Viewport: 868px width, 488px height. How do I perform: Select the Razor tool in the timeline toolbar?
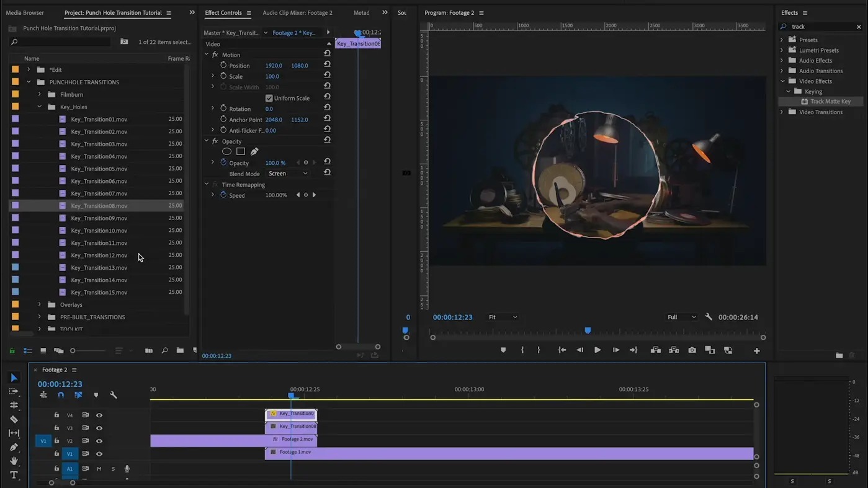[14, 419]
